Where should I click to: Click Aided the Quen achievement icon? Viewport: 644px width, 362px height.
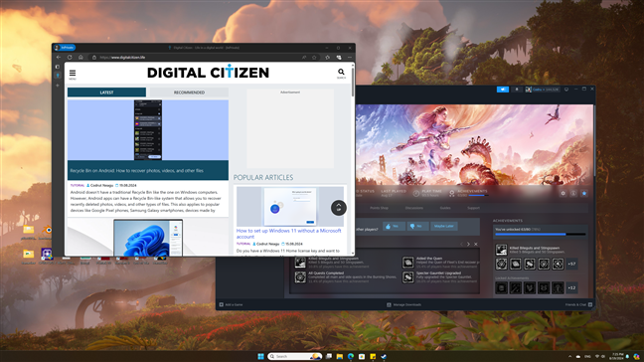(x=407, y=263)
